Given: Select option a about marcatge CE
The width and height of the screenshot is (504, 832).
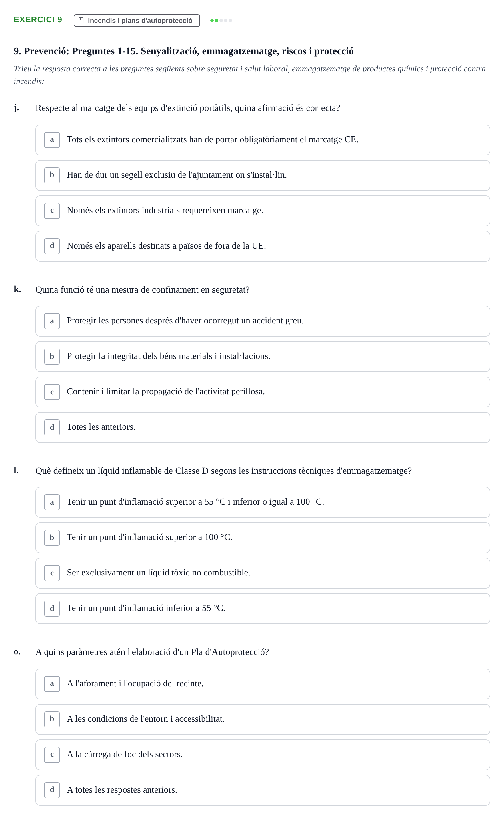Looking at the screenshot, I should pos(263,140).
